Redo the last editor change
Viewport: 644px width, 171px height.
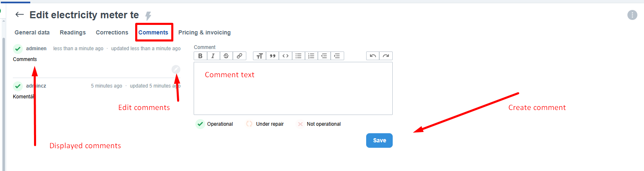386,56
